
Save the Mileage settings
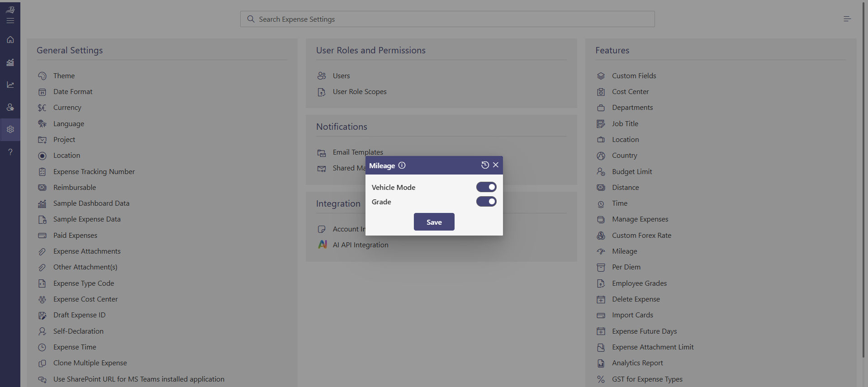(x=434, y=222)
